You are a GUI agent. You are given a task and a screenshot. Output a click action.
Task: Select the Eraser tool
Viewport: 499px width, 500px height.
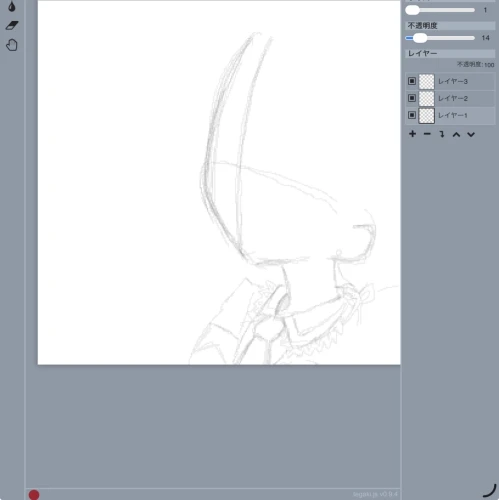click(12, 25)
